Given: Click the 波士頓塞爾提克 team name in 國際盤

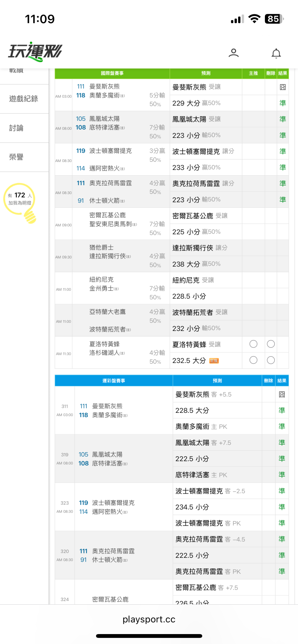Looking at the screenshot, I should [x=110, y=151].
